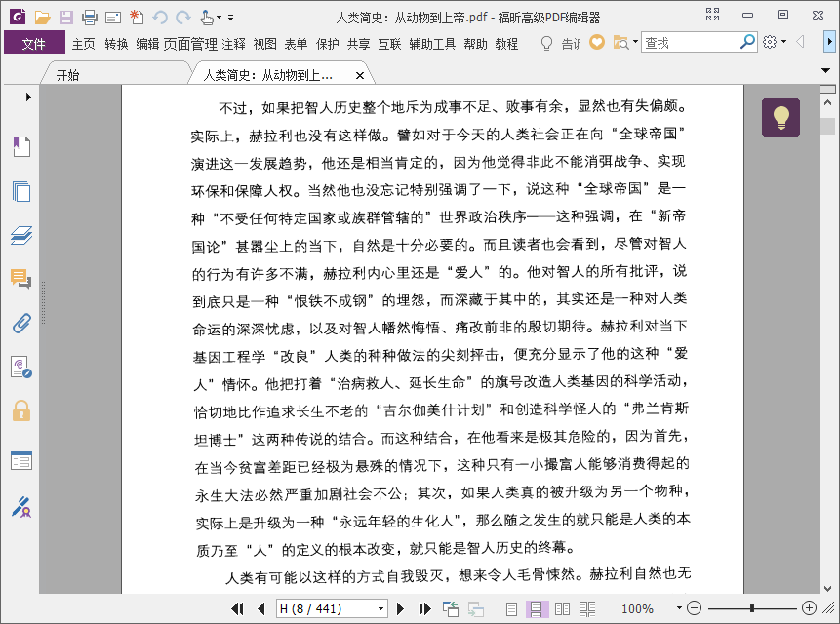This screenshot has height=624, width=840.
Task: Click the zoom out minus button
Action: tap(695, 608)
